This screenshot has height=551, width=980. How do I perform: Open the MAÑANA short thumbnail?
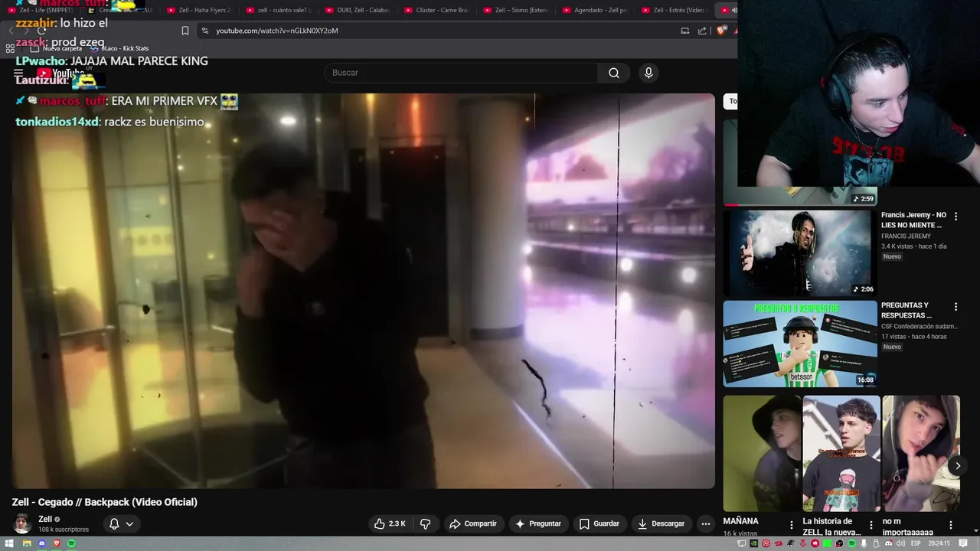pyautogui.click(x=762, y=453)
